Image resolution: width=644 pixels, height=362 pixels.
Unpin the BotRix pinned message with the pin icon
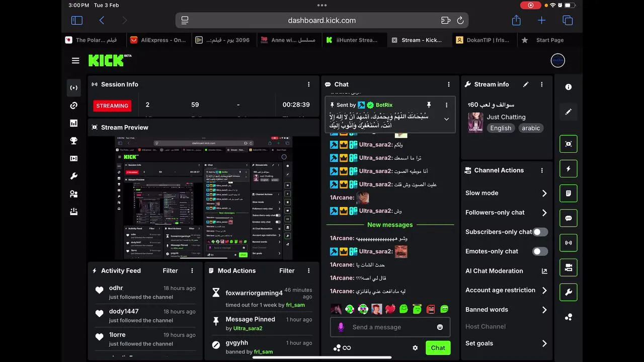pos(429,105)
